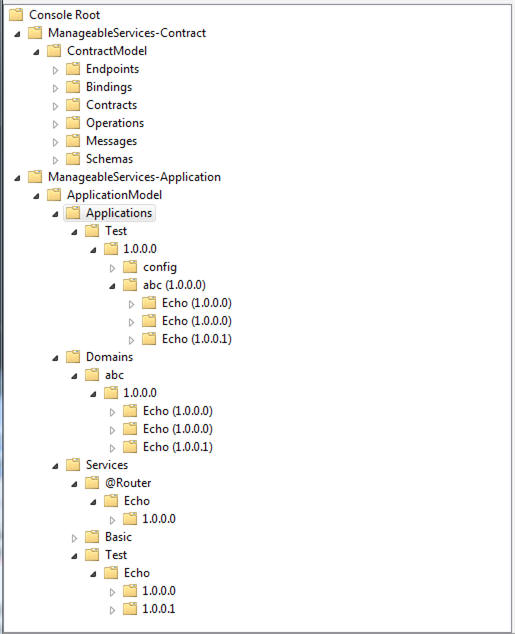Collapse the Applications node
The image size is (515, 634).
55,214
